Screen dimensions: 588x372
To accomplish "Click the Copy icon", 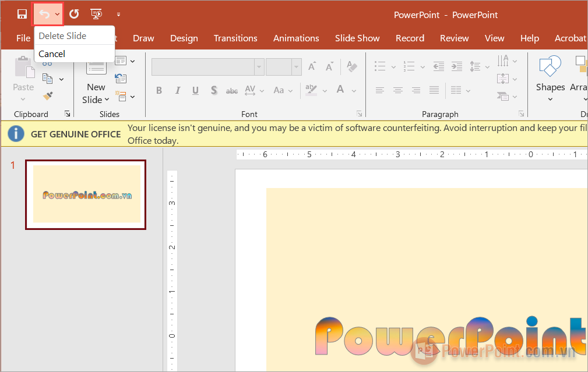I will 47,79.
